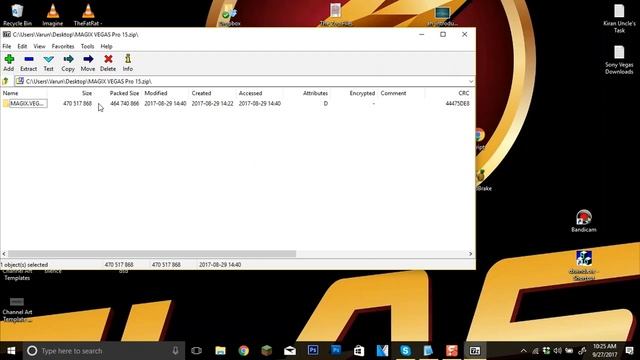
Task: Click the horizontal scrollbar thumb
Action: click(152, 254)
